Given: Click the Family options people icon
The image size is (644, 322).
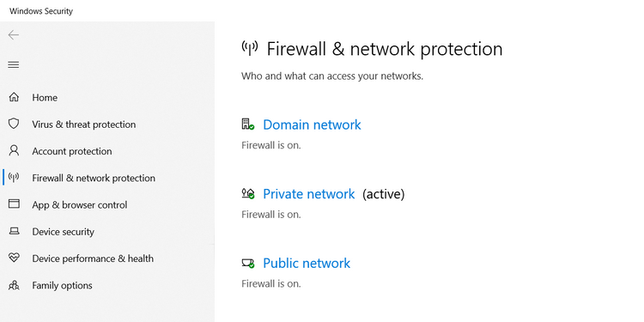Looking at the screenshot, I should pyautogui.click(x=14, y=285).
